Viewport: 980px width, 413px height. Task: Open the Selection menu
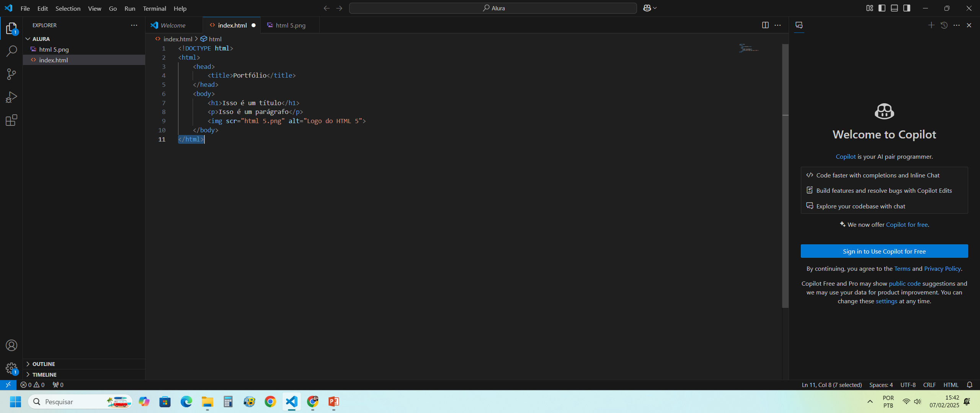tap(68, 8)
